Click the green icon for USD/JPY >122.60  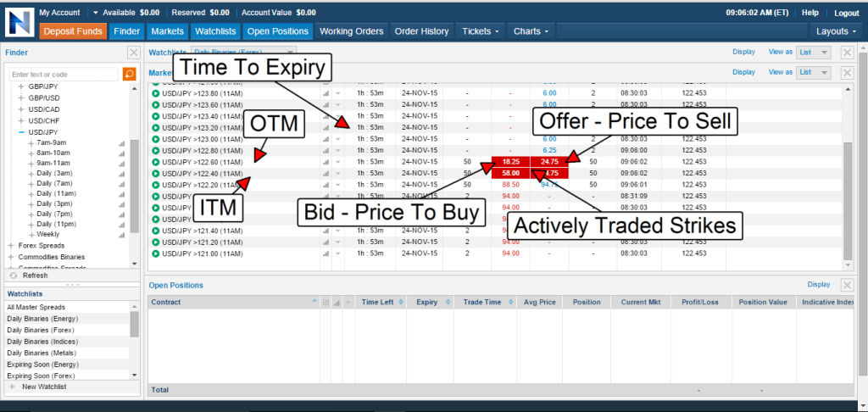tap(156, 162)
